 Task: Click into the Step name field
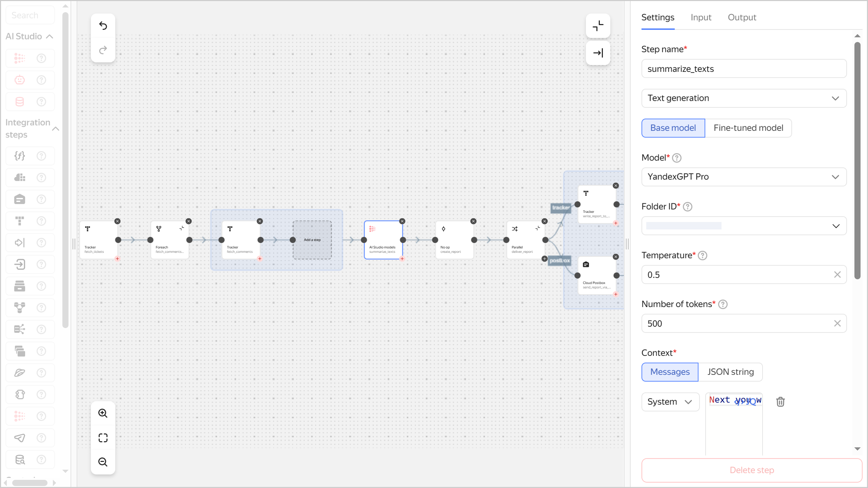tap(743, 68)
